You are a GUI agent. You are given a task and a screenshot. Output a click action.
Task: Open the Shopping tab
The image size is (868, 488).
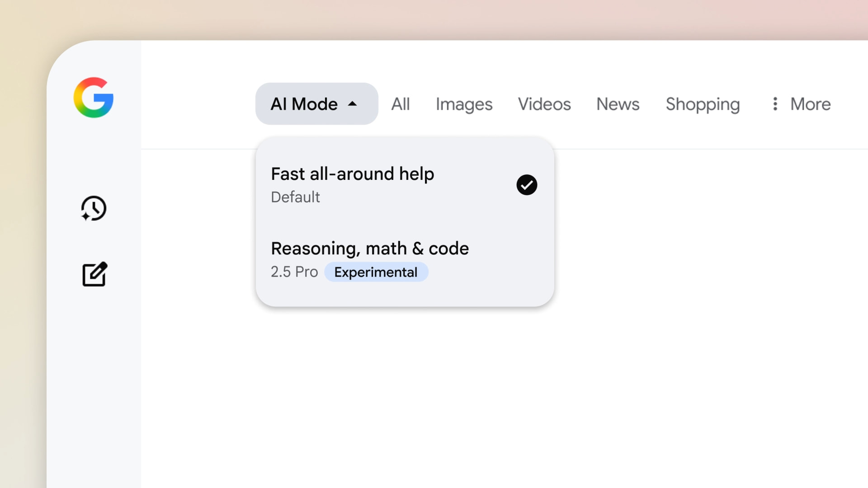click(x=703, y=104)
